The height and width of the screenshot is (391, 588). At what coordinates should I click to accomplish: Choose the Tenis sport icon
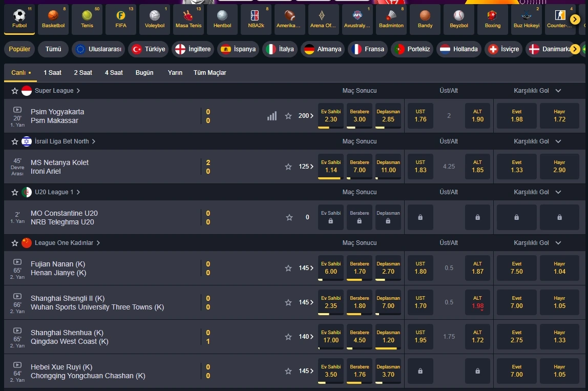point(87,19)
